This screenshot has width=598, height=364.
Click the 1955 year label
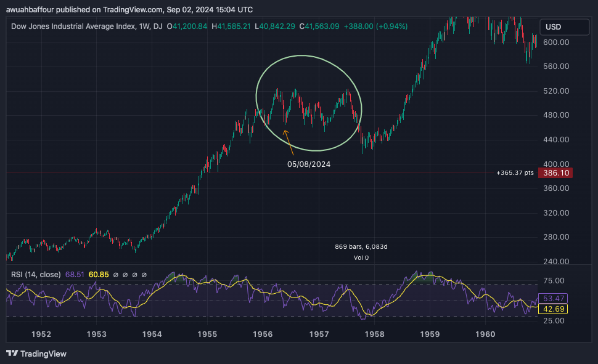tap(207, 334)
